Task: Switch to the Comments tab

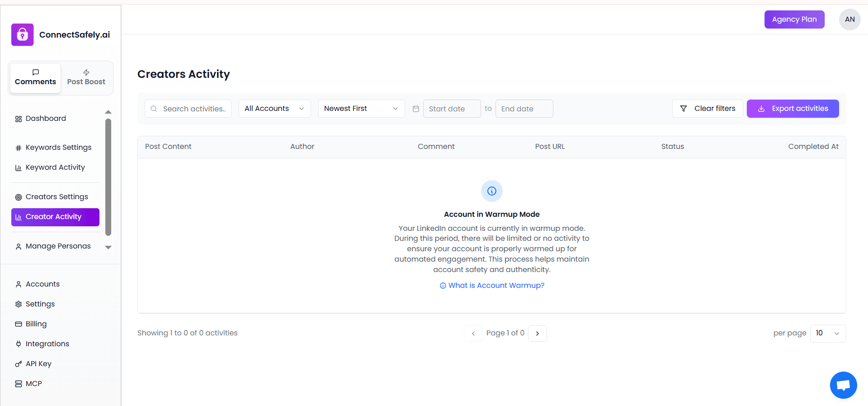Action: pos(35,78)
